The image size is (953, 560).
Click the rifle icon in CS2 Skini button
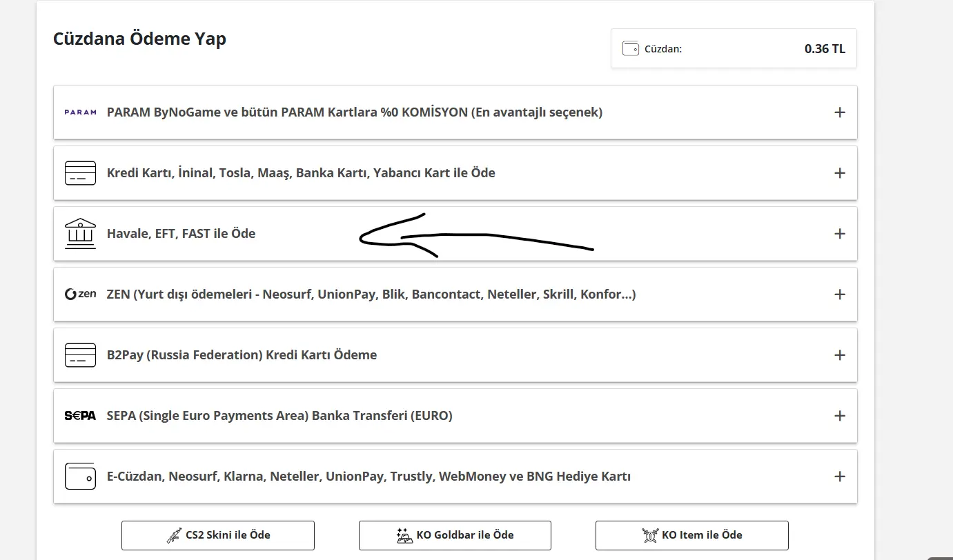(x=175, y=535)
